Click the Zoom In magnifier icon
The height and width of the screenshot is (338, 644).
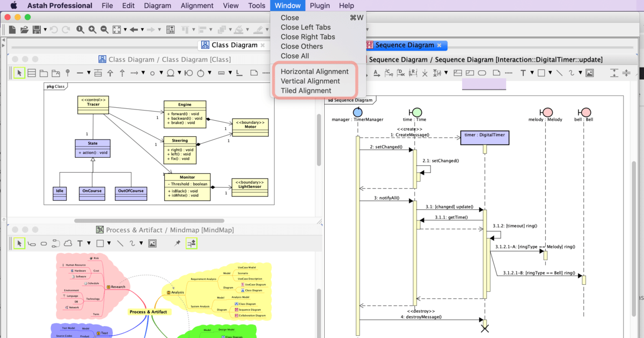(92, 30)
